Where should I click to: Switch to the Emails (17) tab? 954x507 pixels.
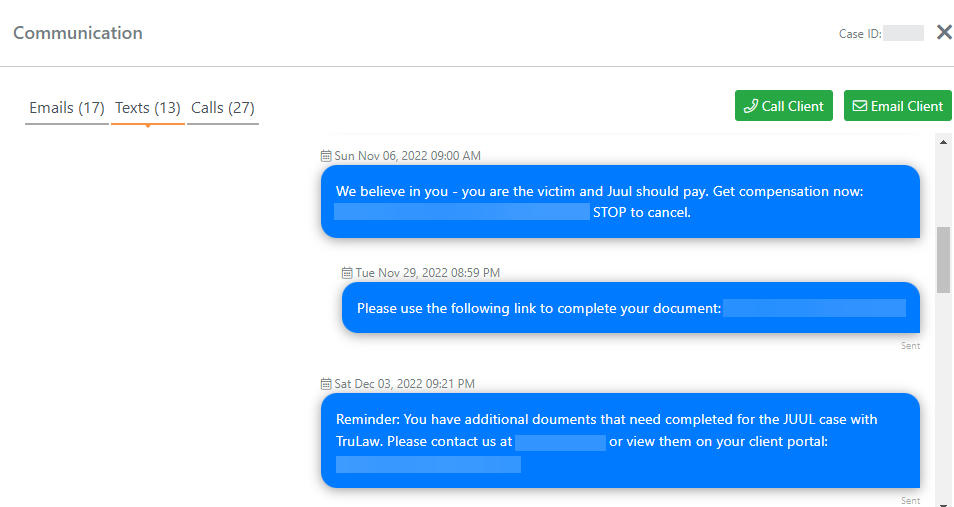[x=67, y=107]
